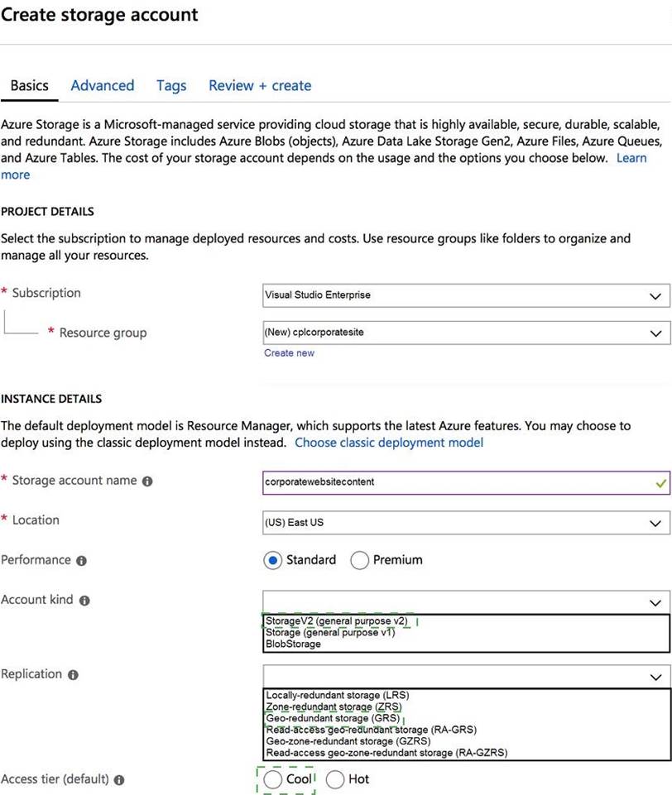672x795 pixels.
Task: Open the Subscription dropdown
Action: point(465,295)
